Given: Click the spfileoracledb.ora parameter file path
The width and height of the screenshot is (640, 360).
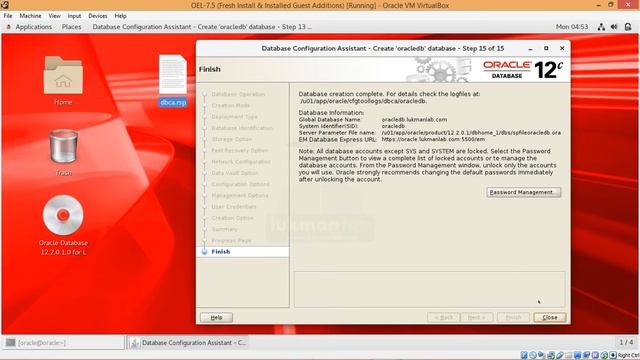Looking at the screenshot, I should [471, 133].
